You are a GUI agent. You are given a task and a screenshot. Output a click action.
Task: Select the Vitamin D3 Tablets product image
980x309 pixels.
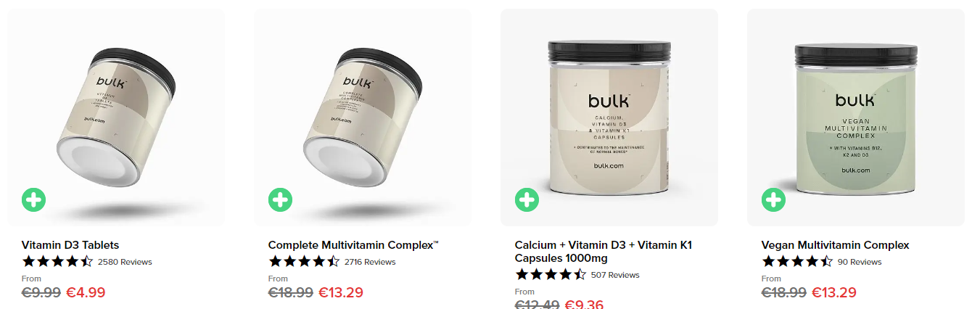116,118
